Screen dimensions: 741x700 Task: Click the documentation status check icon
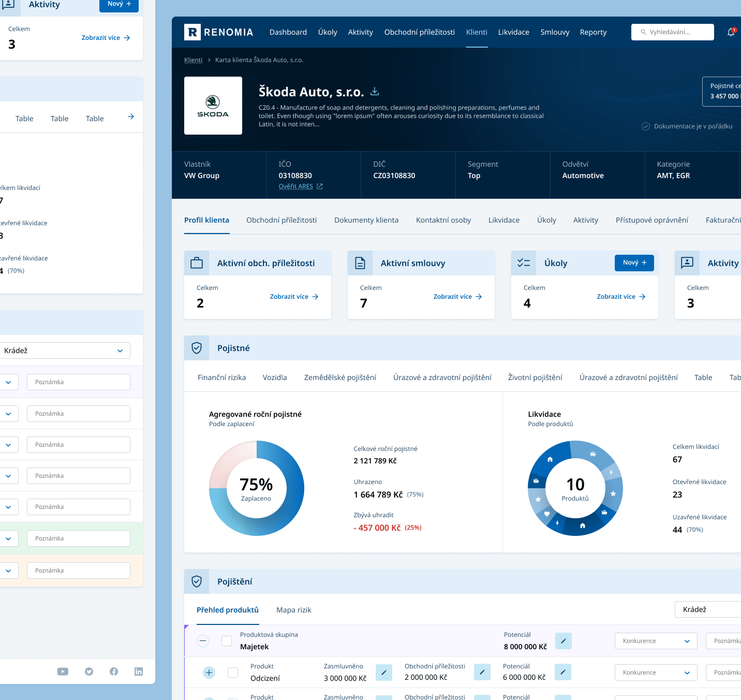tap(646, 126)
